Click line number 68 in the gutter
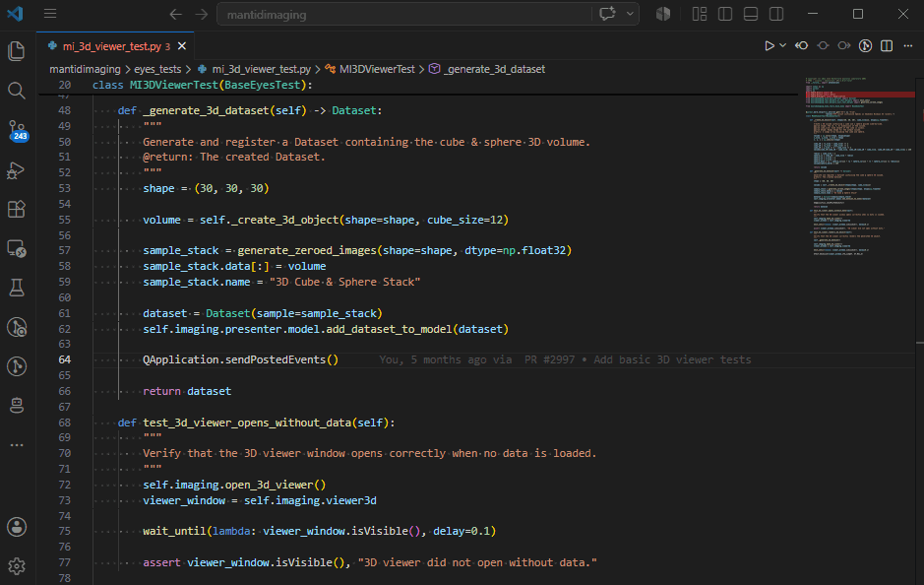The width and height of the screenshot is (924, 585). point(64,422)
